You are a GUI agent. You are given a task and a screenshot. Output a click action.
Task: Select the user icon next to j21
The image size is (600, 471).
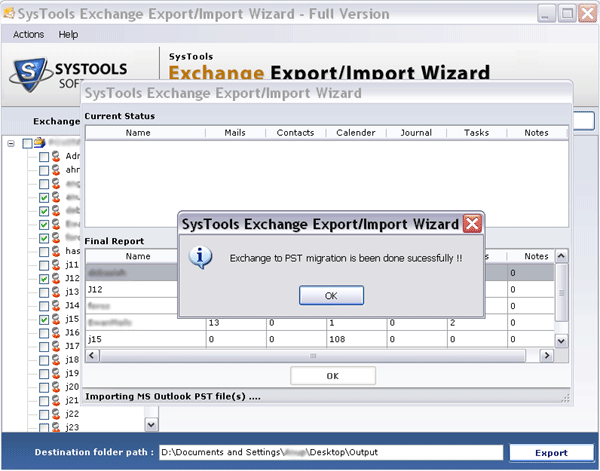56,401
